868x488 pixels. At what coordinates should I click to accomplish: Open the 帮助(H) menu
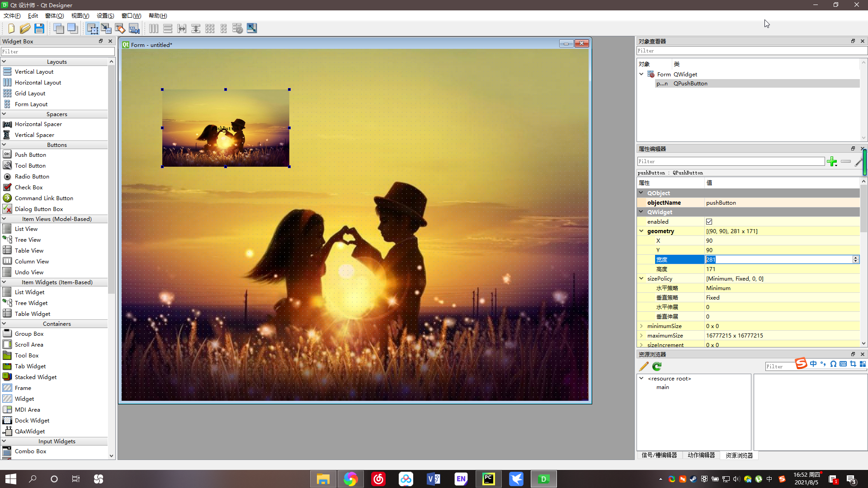coord(158,16)
